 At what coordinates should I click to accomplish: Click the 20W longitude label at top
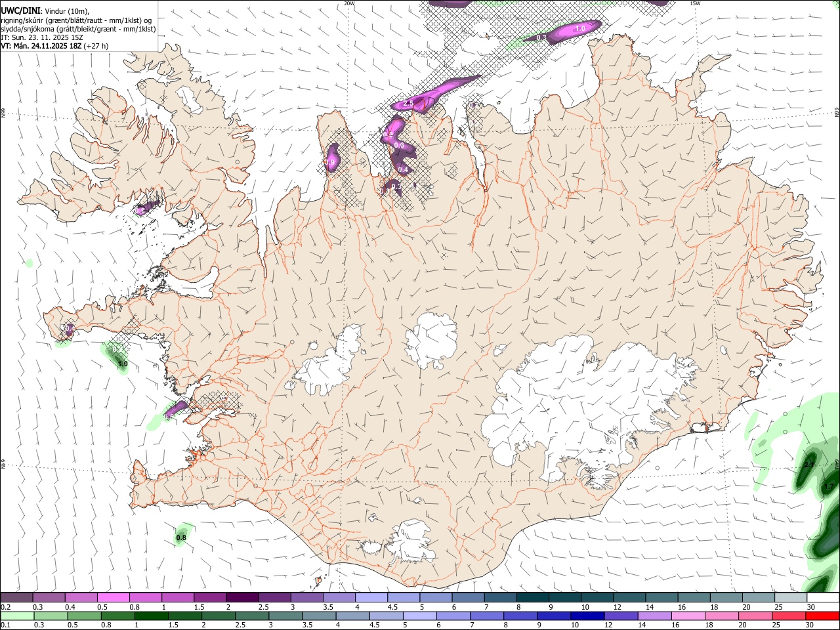(x=349, y=3)
